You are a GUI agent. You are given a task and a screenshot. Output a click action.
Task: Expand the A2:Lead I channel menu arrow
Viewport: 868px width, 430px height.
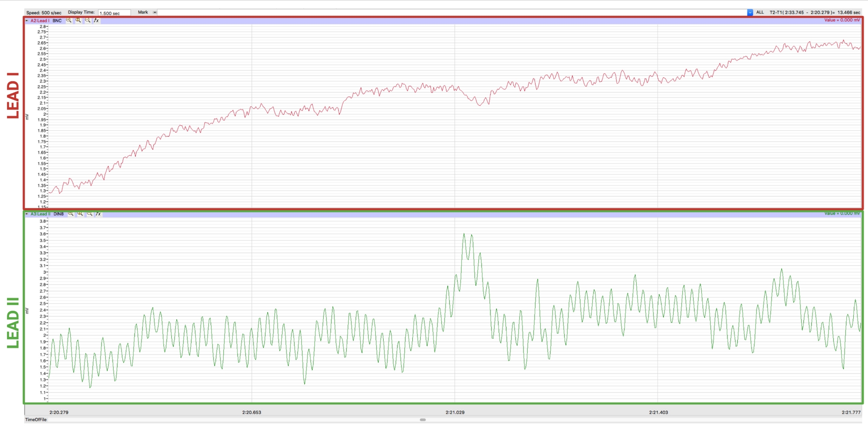point(27,20)
